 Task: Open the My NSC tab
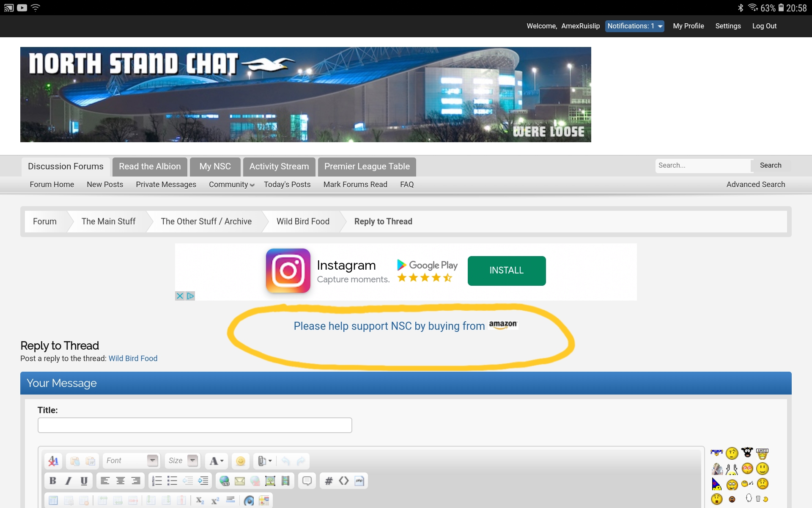(x=215, y=167)
